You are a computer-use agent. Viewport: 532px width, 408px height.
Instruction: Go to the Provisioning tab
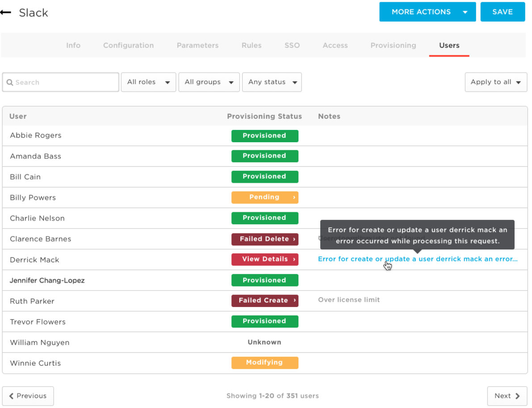click(x=393, y=45)
